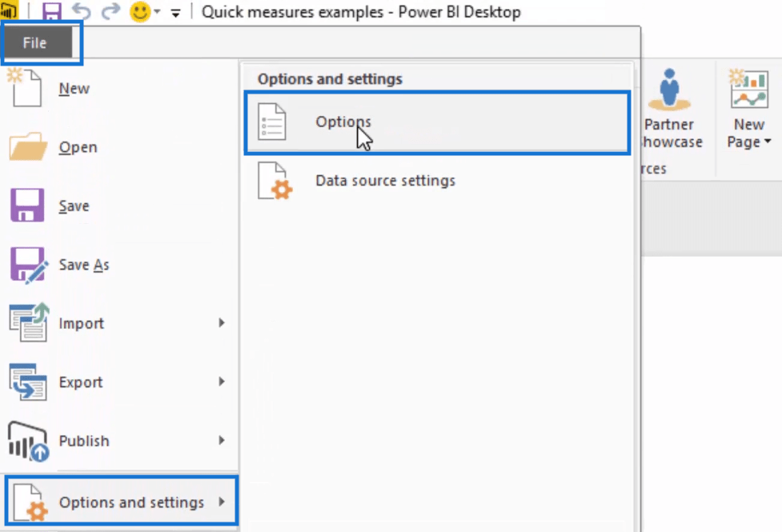The height and width of the screenshot is (532, 782).
Task: Click the Export icon
Action: tap(28, 382)
